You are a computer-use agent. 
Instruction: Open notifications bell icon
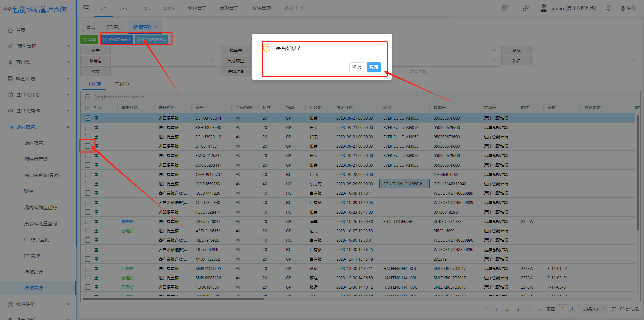608,8
